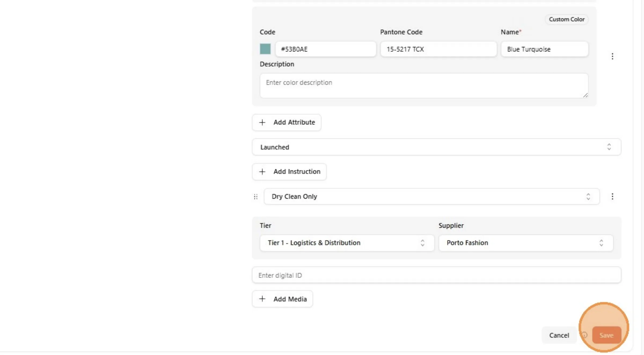Expand the Dry Clean Only instruction dropdown
The image size is (644, 355).
pos(432,197)
